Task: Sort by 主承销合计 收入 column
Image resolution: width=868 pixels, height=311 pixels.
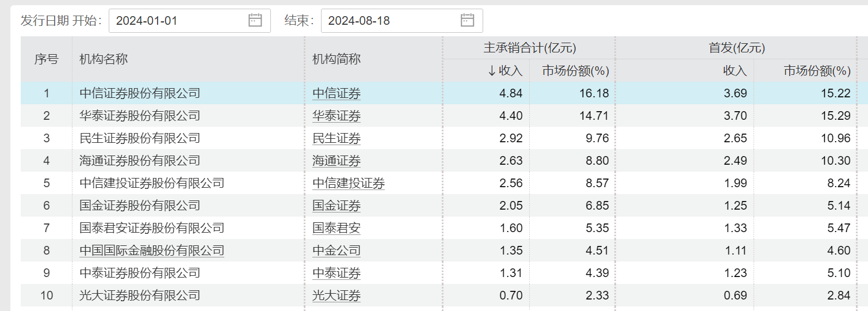Action: 504,71
